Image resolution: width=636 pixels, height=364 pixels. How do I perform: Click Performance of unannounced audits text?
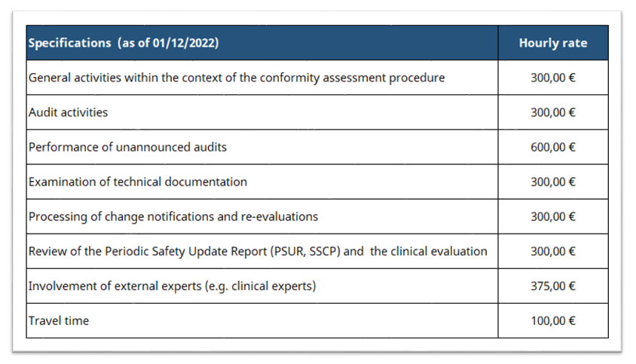point(127,147)
